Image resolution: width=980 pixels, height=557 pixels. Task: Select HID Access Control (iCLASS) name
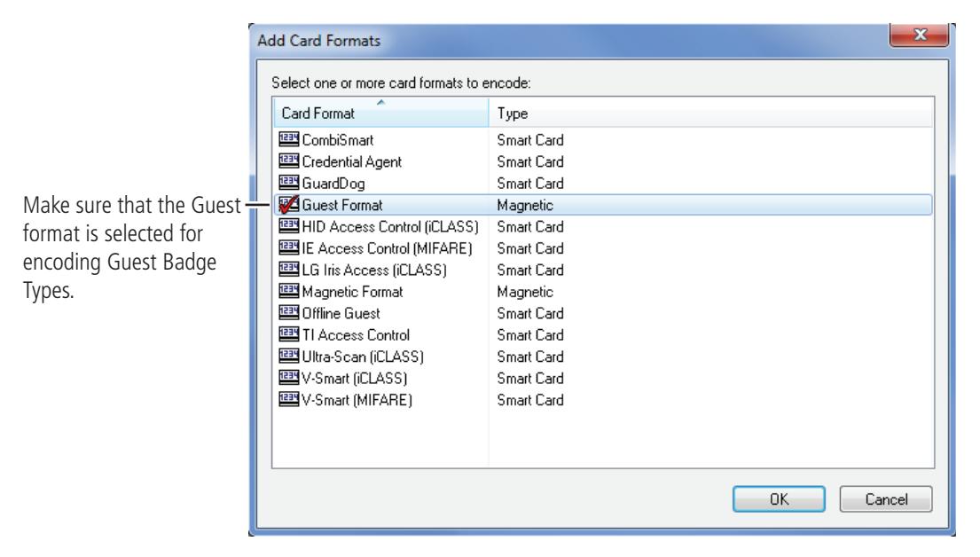[x=390, y=227]
